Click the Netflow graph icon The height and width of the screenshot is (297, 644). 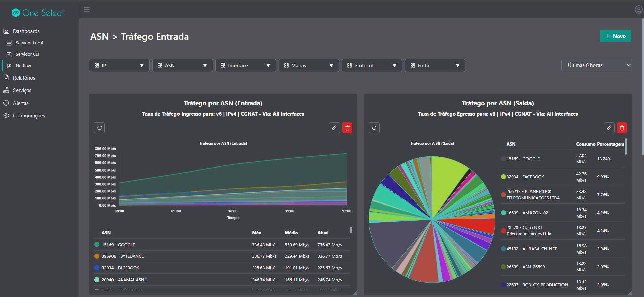tap(9, 66)
